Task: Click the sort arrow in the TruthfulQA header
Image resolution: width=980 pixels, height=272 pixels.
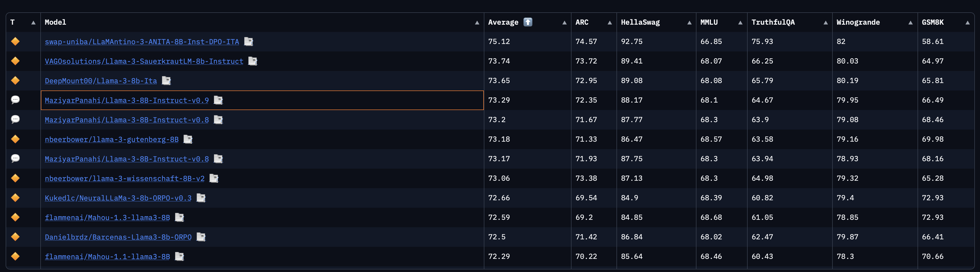Action: (825, 23)
